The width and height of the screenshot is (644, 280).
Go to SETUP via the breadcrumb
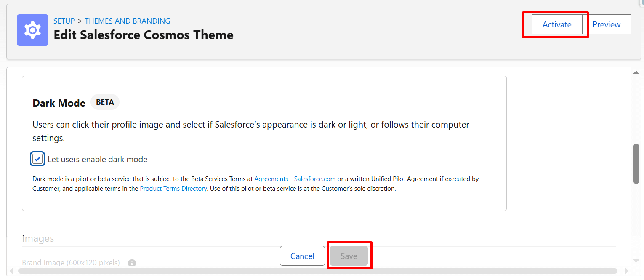pos(64,21)
